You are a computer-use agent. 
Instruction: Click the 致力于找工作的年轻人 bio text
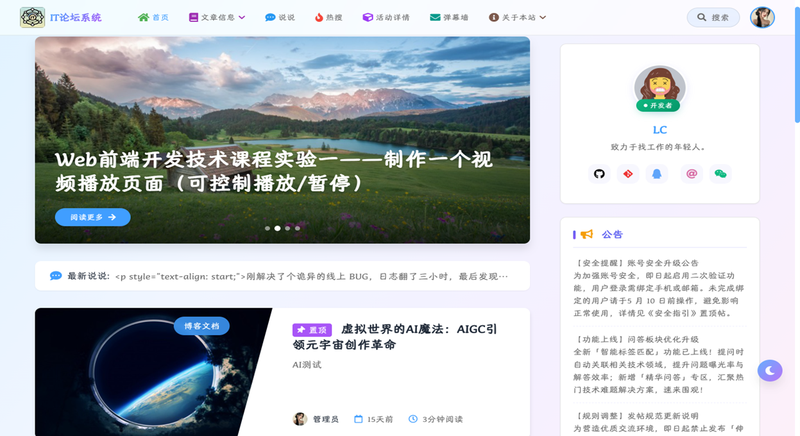tap(659, 147)
